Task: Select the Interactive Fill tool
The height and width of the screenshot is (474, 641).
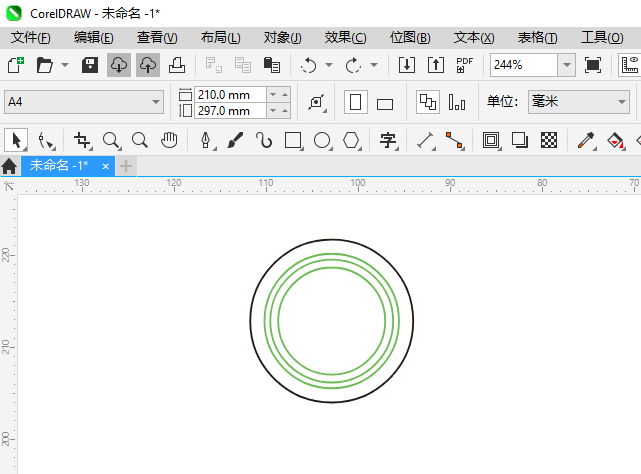Action: point(615,141)
